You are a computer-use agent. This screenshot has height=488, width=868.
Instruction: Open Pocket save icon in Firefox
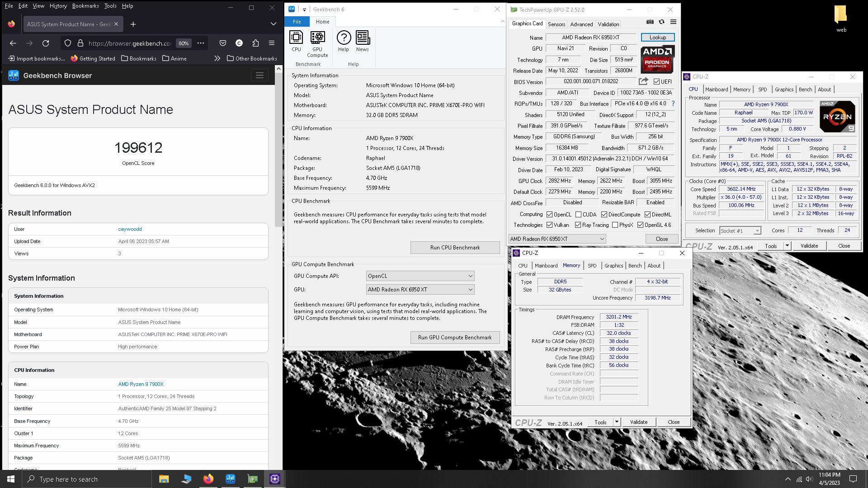pyautogui.click(x=223, y=43)
